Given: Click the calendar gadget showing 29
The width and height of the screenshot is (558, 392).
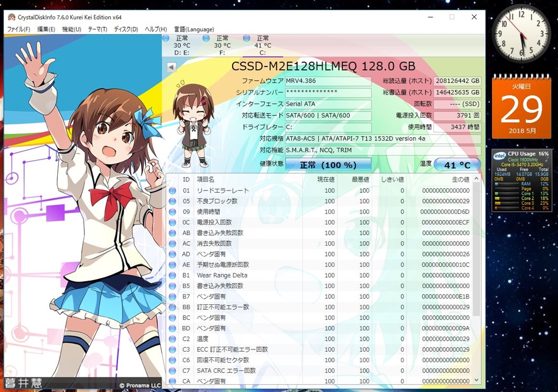Looking at the screenshot, I should click(521, 107).
